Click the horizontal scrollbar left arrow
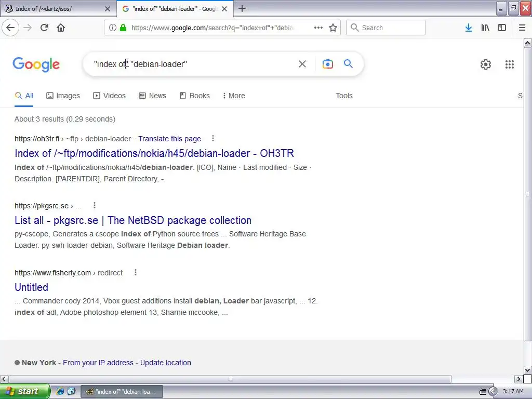Image resolution: width=532 pixels, height=399 pixels. pyautogui.click(x=4, y=379)
